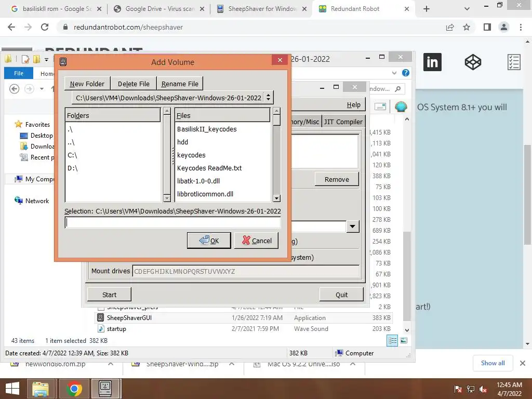The width and height of the screenshot is (532, 399).
Task: Click the Explorer search magnifier icon
Action: [x=398, y=89]
